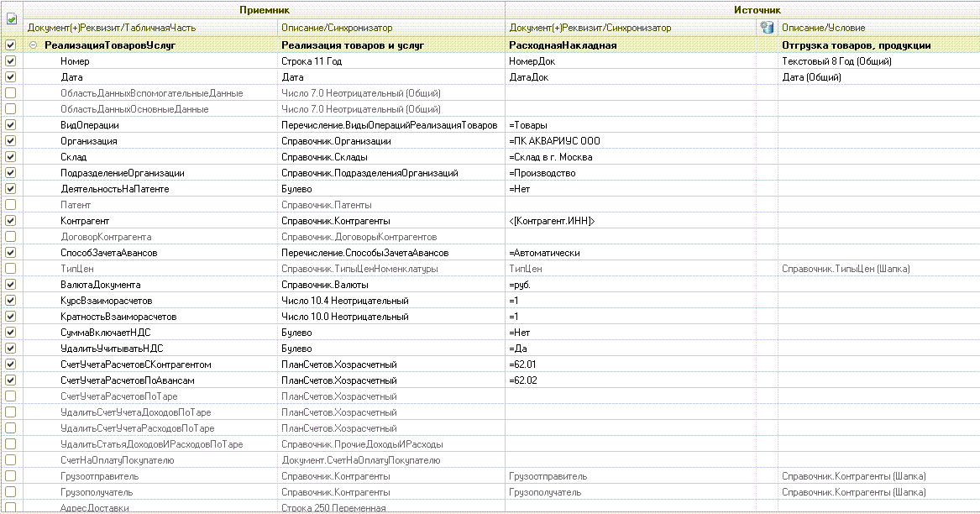Select the 'Реализация товаров и услуг' description

(391, 45)
